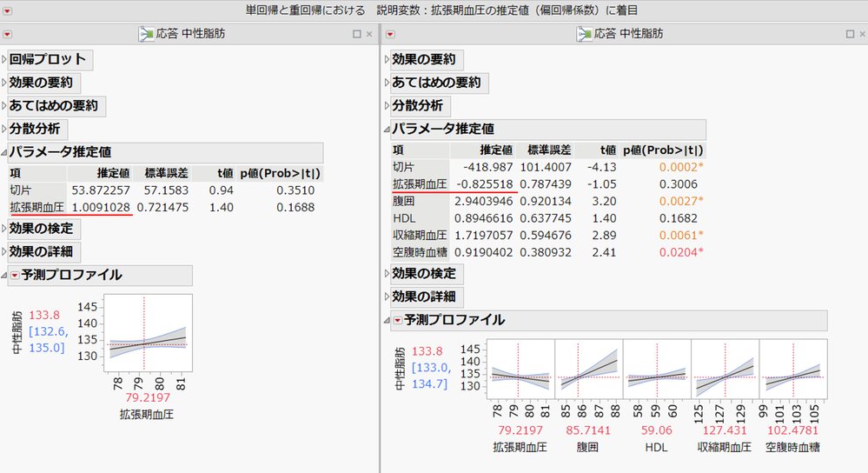The image size is (868, 473).
Task: Collapse right panel パラメータ推定値 section
Action: [x=387, y=129]
